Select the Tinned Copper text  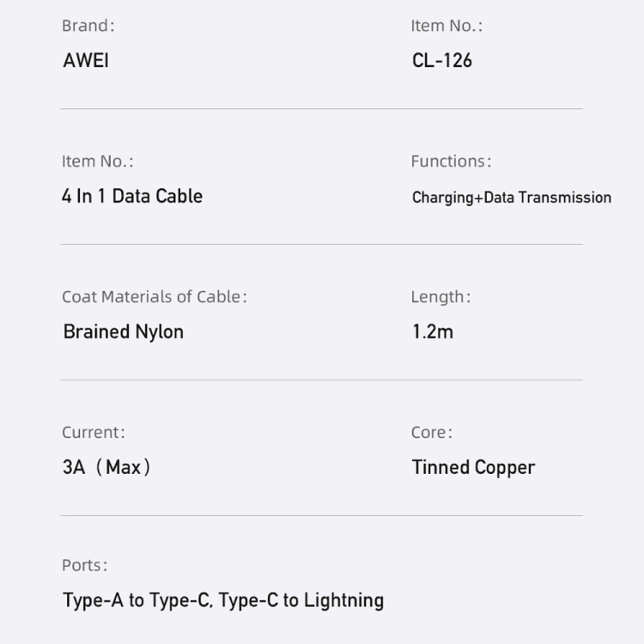473,467
